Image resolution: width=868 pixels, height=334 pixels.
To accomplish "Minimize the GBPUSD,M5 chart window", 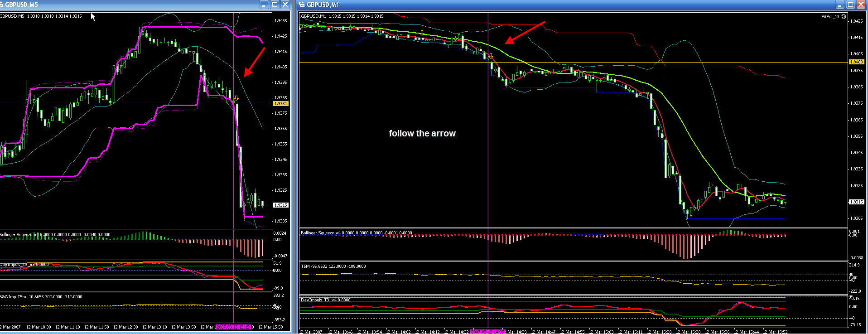I will 265,5.
